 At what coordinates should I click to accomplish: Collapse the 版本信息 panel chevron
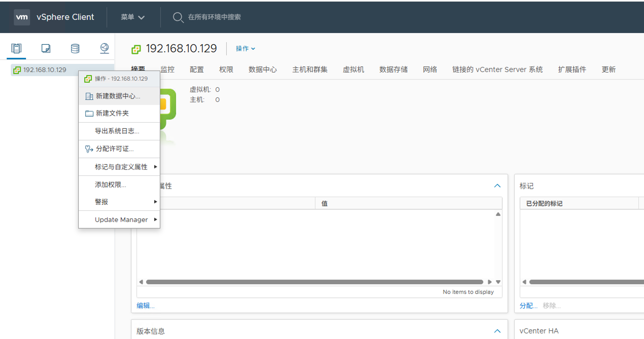click(x=497, y=331)
